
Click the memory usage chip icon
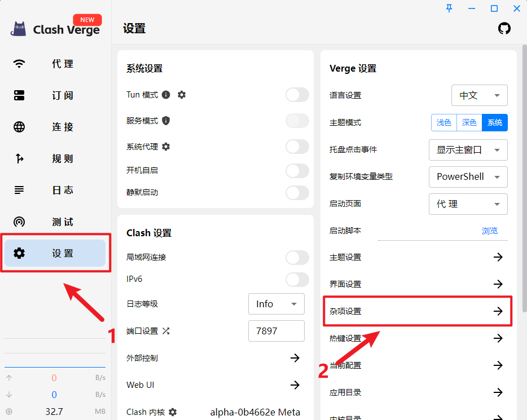pyautogui.click(x=9, y=412)
